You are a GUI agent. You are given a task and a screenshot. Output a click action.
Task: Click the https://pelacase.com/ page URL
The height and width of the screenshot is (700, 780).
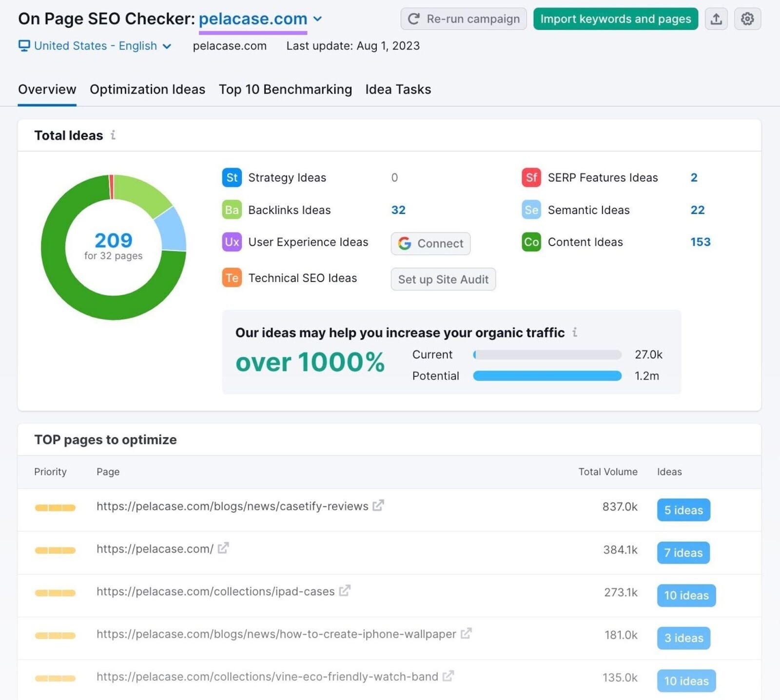pyautogui.click(x=155, y=549)
